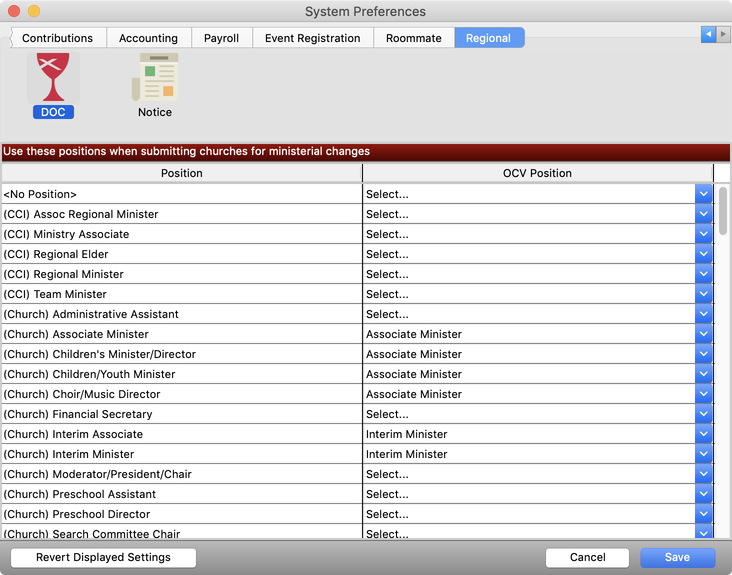
Task: Open OCV dropdown for (CCI) Regional Minister
Action: pos(704,274)
